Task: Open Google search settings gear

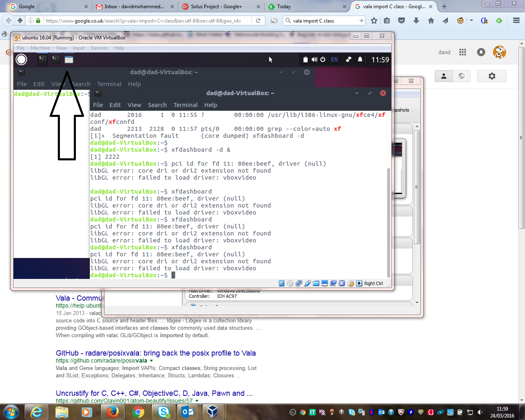Action: coord(492,76)
